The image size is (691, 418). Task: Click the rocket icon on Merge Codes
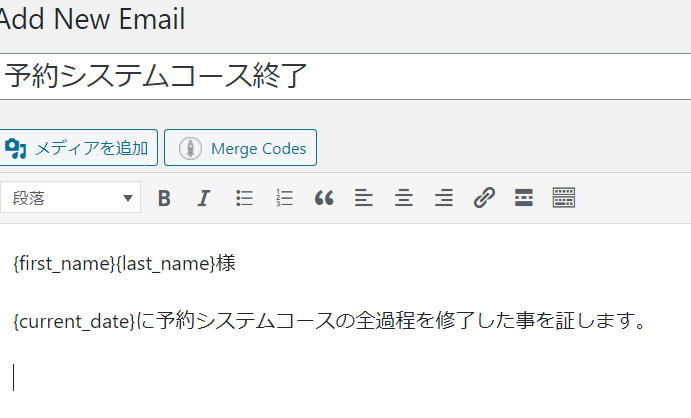coord(190,148)
